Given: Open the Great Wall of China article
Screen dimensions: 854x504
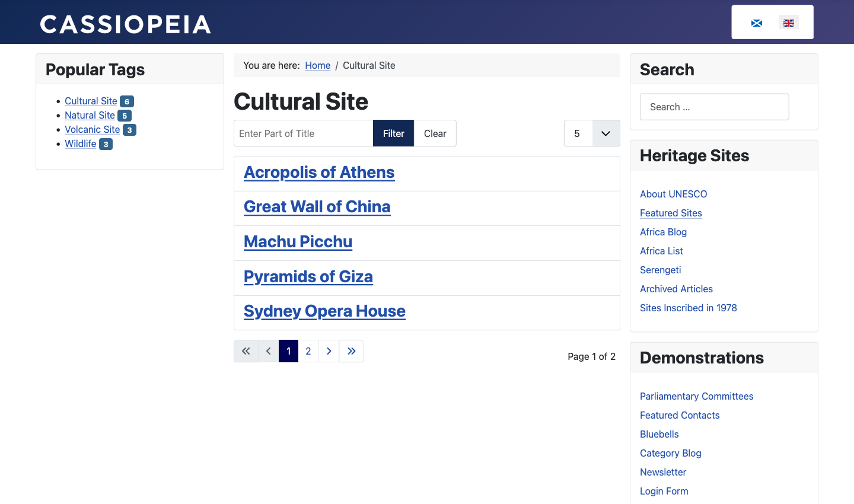Looking at the screenshot, I should tap(317, 206).
